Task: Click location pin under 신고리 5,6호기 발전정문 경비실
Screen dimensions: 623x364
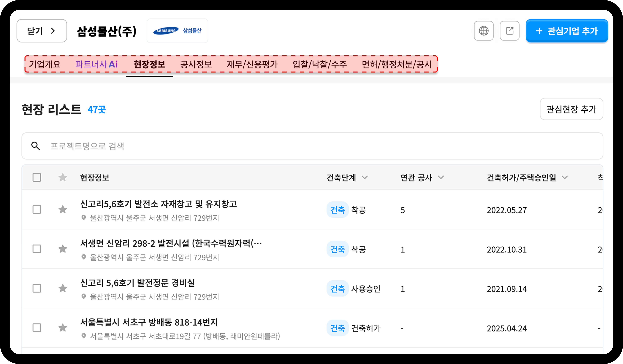Action: click(84, 297)
